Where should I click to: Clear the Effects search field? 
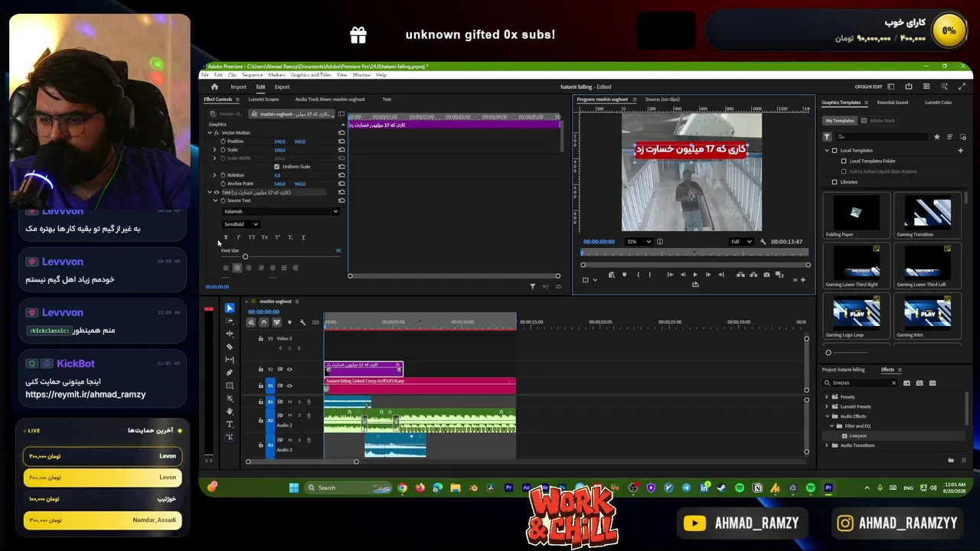point(893,383)
